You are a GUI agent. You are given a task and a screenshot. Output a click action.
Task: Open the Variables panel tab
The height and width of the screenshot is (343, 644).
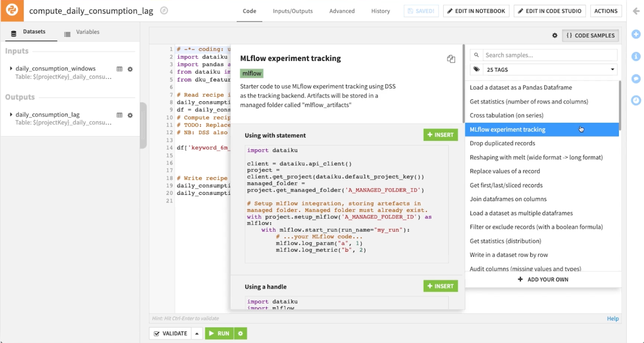pyautogui.click(x=88, y=32)
